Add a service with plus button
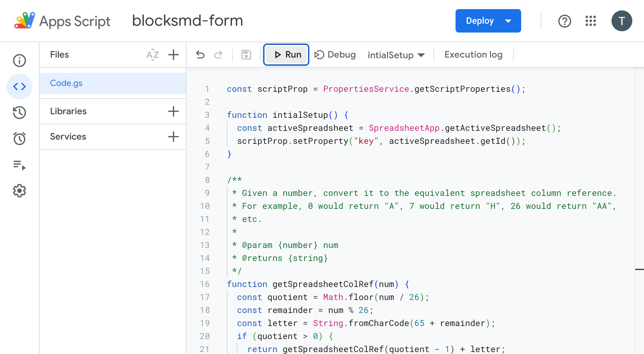This screenshot has width=644, height=354. click(x=174, y=137)
